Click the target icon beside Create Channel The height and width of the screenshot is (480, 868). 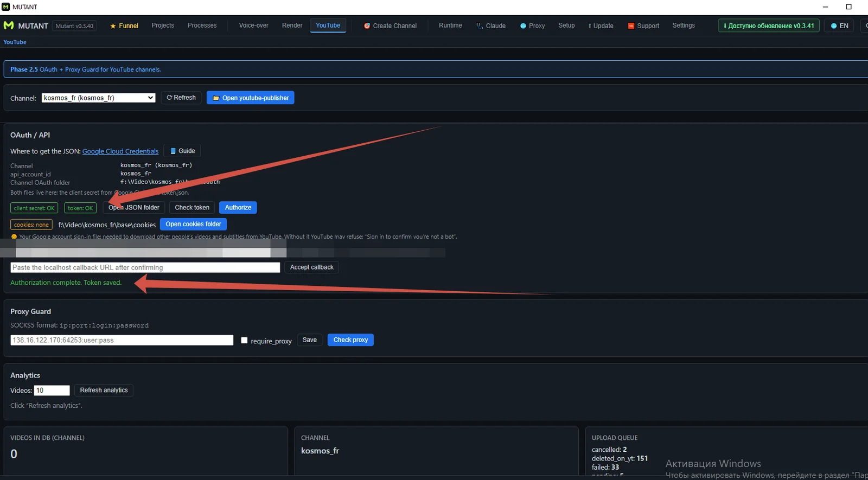367,26
